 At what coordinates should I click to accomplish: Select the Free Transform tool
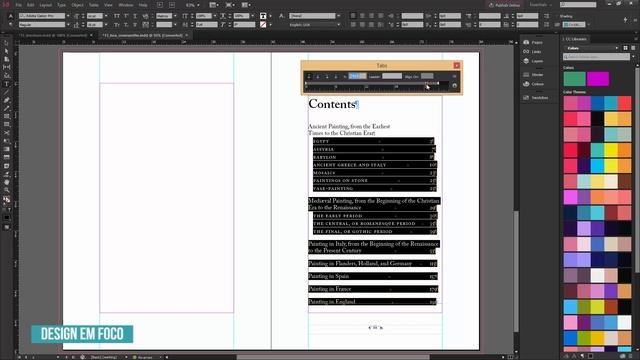coord(7,141)
